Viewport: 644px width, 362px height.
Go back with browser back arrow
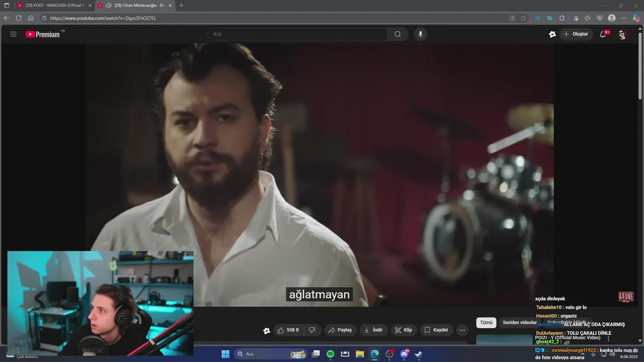(x=7, y=18)
